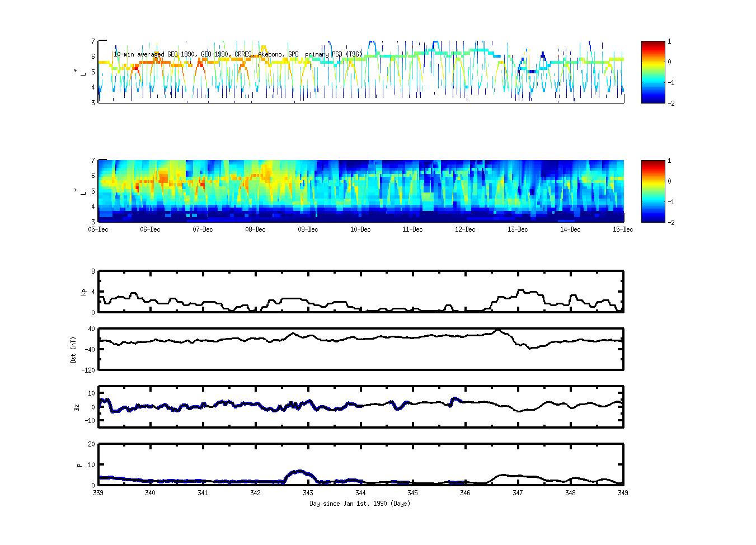Screen dimensions: 756x545
Task: Select the 13-Dec date tick label
Action: pyautogui.click(x=518, y=229)
